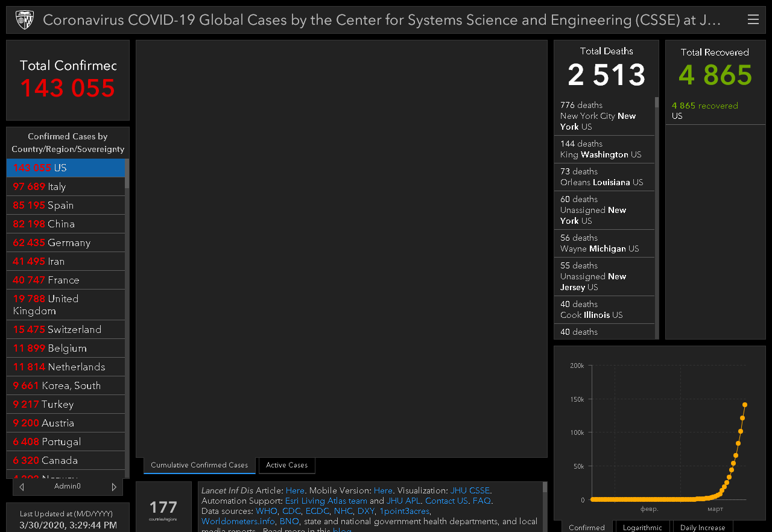The height and width of the screenshot is (532, 772).
Task: Open the WHO data source link
Action: coord(267,511)
